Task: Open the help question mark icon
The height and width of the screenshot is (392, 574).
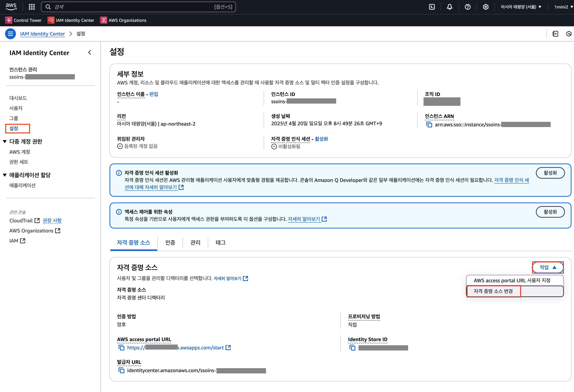Action: pyautogui.click(x=468, y=7)
